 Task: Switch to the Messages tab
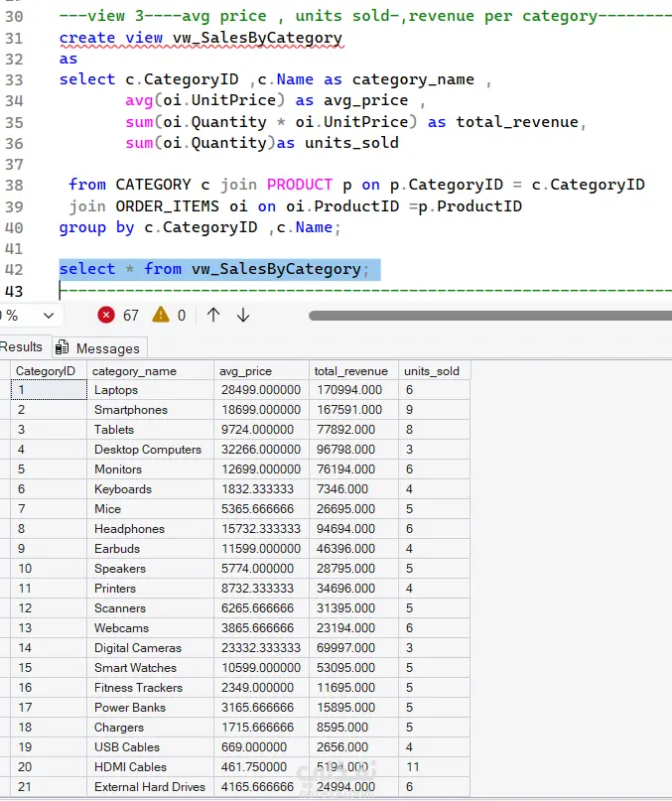[100, 347]
